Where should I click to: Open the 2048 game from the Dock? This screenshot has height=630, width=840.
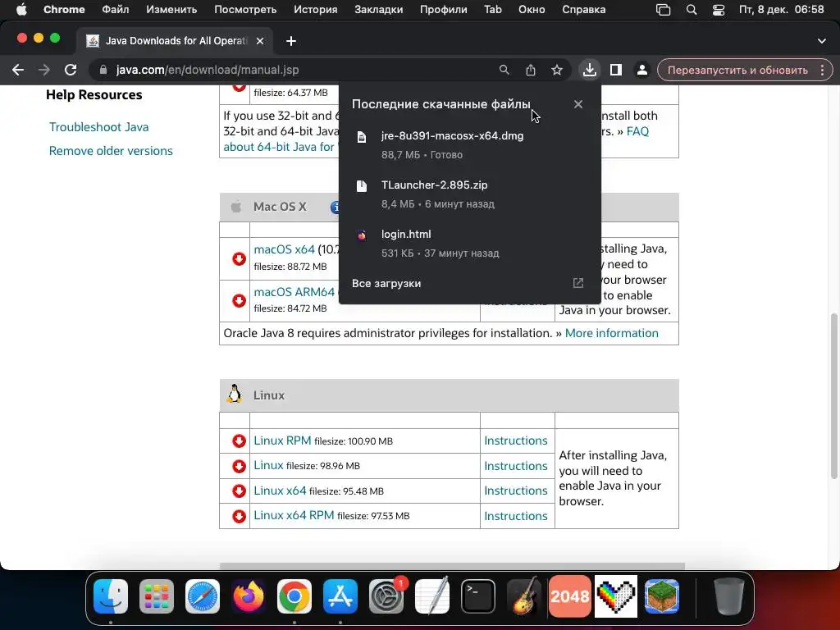tap(570, 596)
